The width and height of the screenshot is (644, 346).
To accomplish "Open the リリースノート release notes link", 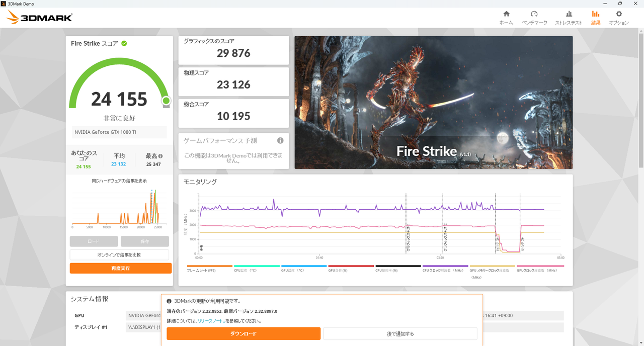I will 211,321.
